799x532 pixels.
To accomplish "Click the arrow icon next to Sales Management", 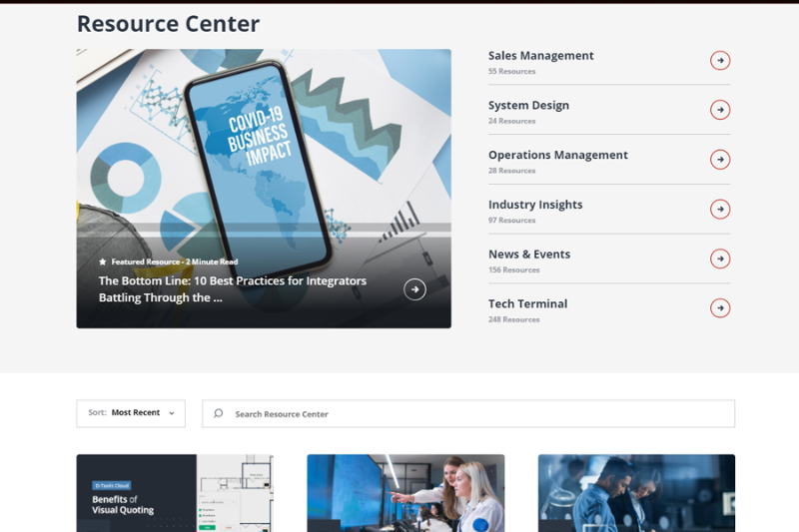I will pos(720,61).
